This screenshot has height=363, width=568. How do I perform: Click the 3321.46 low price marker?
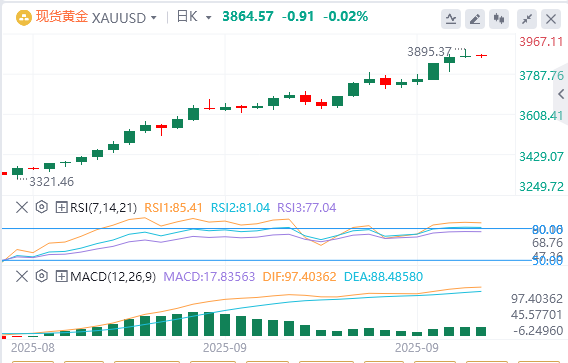pos(51,182)
